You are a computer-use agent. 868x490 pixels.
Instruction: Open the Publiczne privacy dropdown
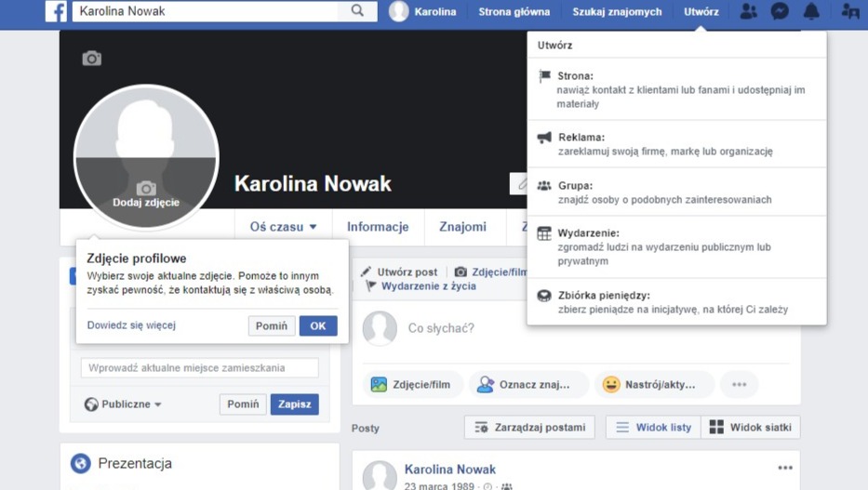click(123, 404)
